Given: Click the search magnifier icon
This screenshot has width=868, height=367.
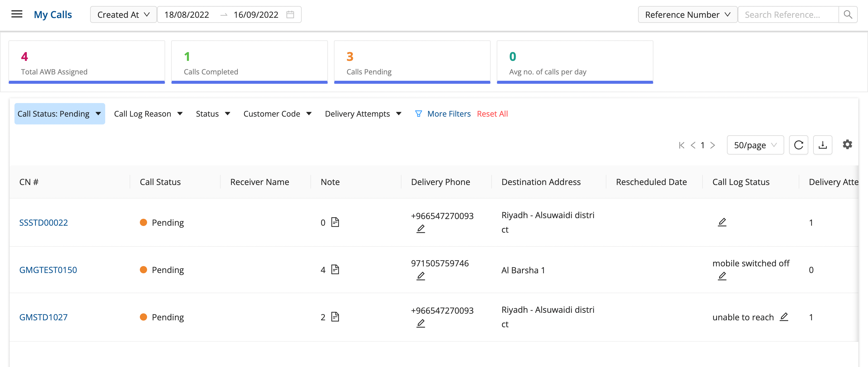Looking at the screenshot, I should 848,14.
